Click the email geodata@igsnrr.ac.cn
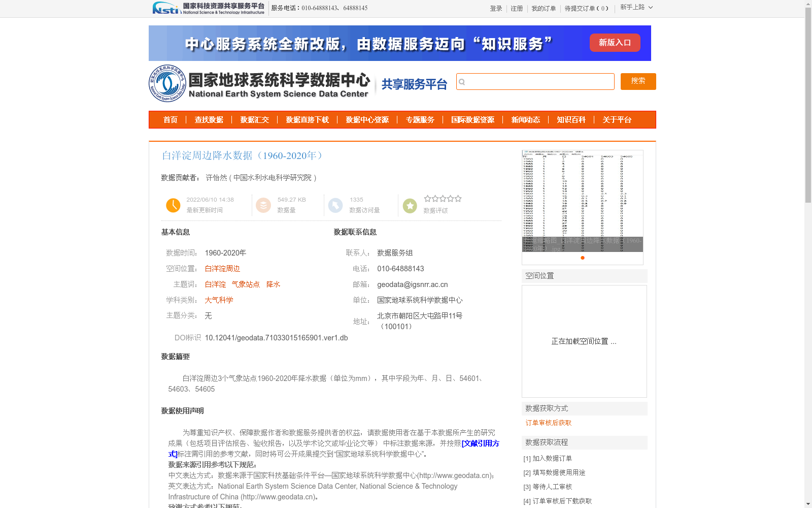The image size is (812, 508). click(413, 284)
